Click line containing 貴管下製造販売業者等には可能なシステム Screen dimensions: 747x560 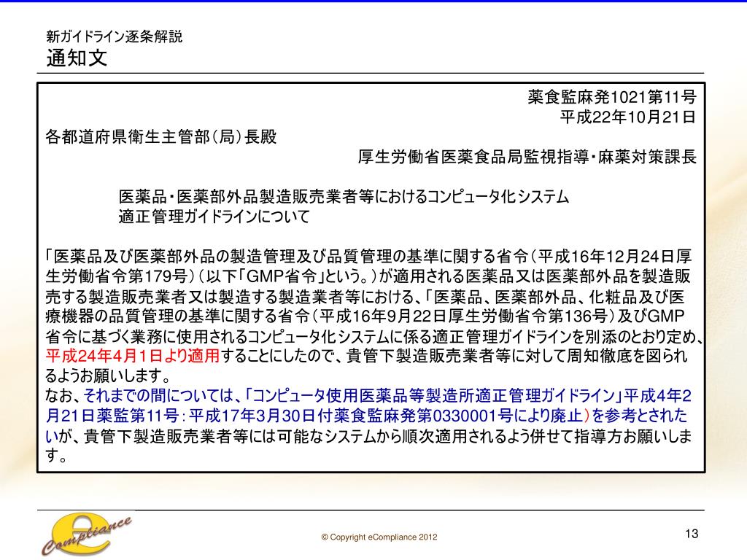pyautogui.click(x=368, y=436)
